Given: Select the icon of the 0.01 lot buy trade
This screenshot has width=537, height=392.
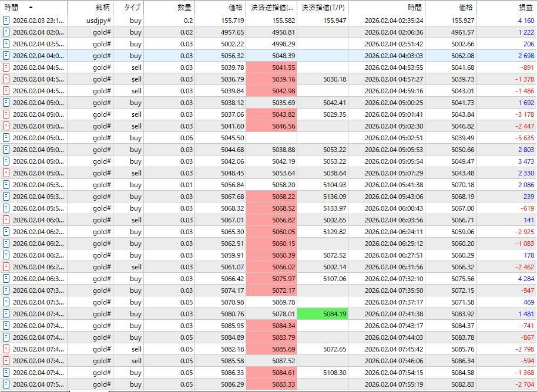Looking at the screenshot, I should [6, 185].
